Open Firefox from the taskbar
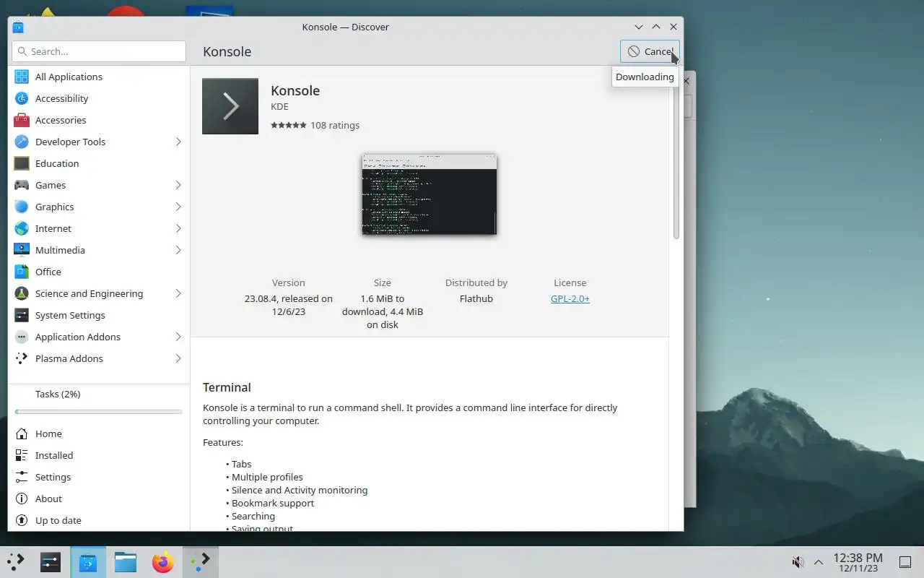 162,561
